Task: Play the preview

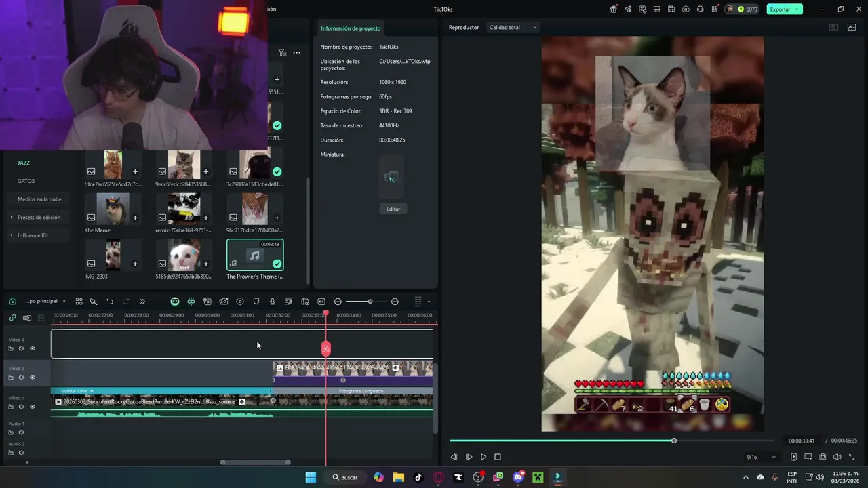Action: (x=483, y=457)
